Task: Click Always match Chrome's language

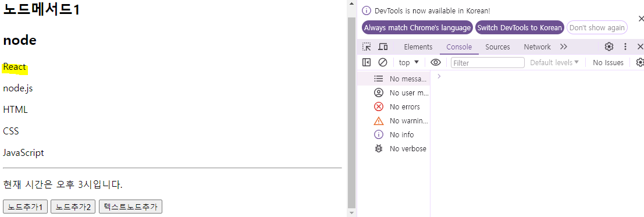Action: coord(417,28)
